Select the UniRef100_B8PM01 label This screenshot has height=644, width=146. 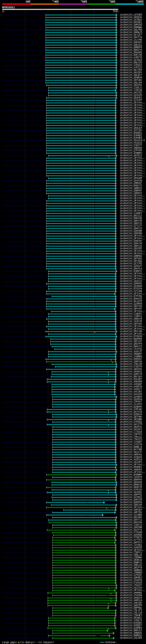(x=131, y=608)
